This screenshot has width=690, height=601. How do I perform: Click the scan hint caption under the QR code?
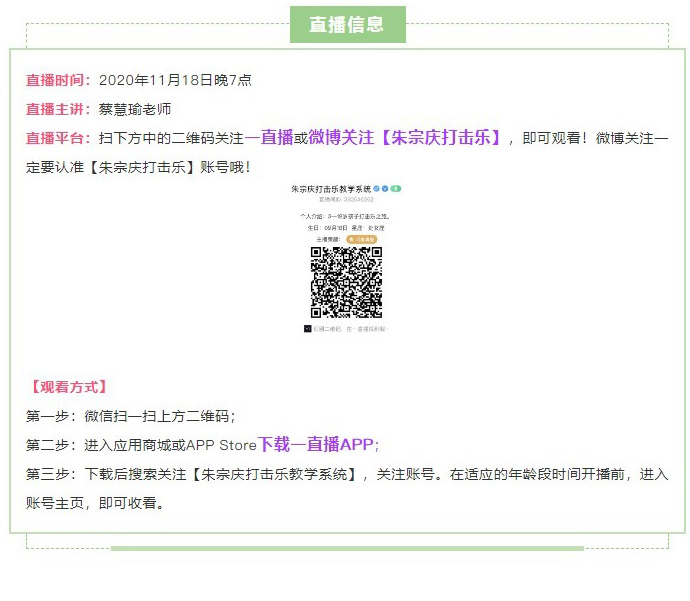point(350,329)
